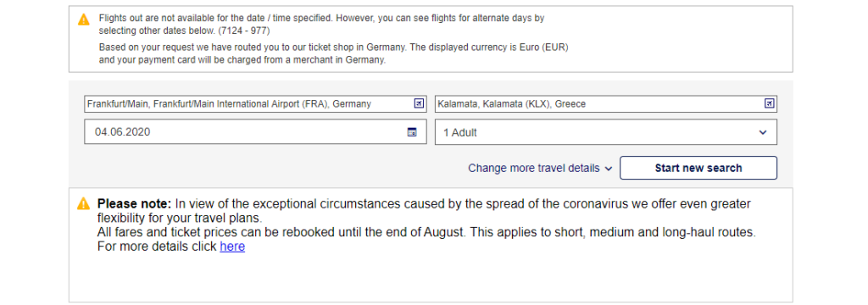The height and width of the screenshot is (305, 868).
Task: Click the routed to Germany ticket shop paragraph
Action: tap(333, 53)
